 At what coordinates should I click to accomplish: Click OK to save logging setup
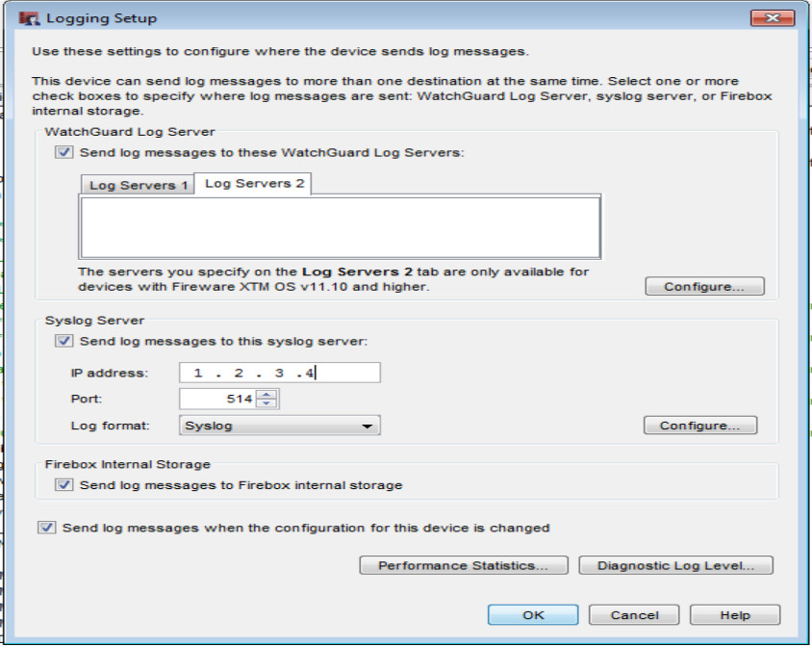click(x=533, y=615)
